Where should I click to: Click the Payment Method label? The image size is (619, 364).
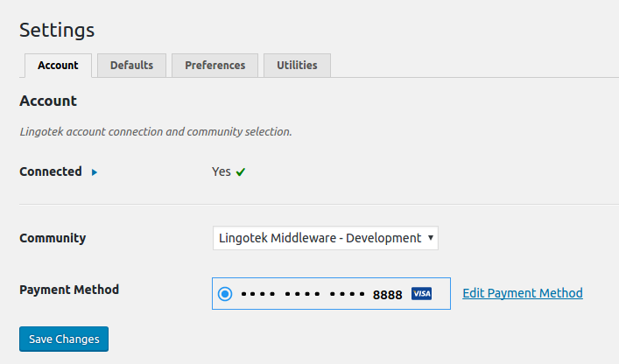[69, 290]
